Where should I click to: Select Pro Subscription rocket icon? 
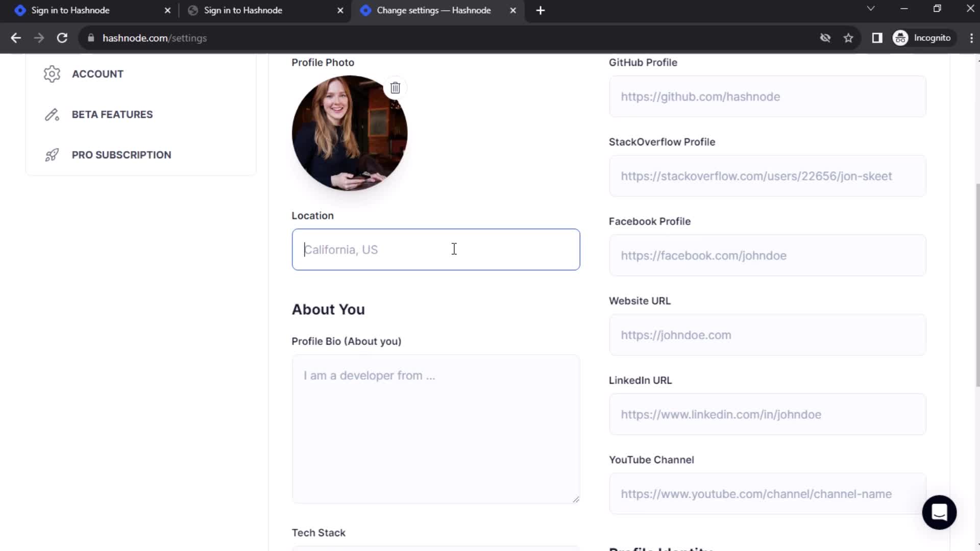tap(51, 155)
